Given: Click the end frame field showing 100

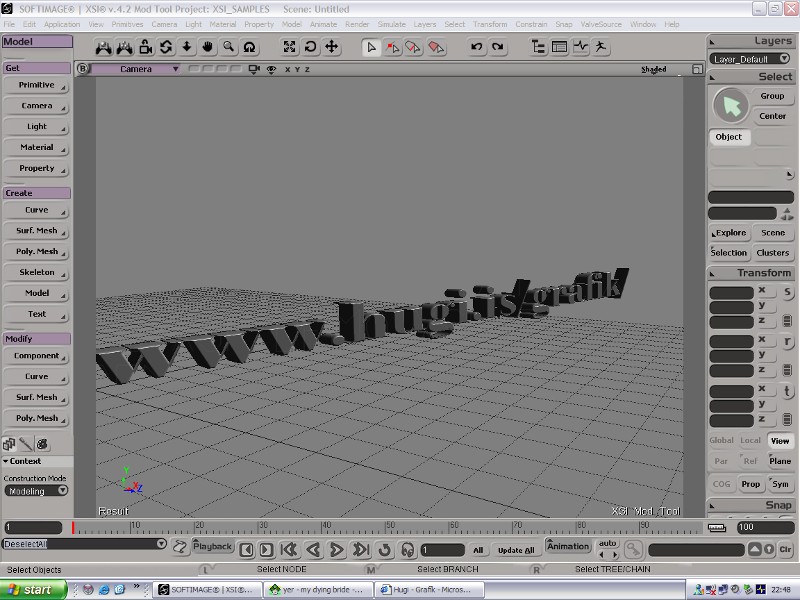Looking at the screenshot, I should 765,527.
